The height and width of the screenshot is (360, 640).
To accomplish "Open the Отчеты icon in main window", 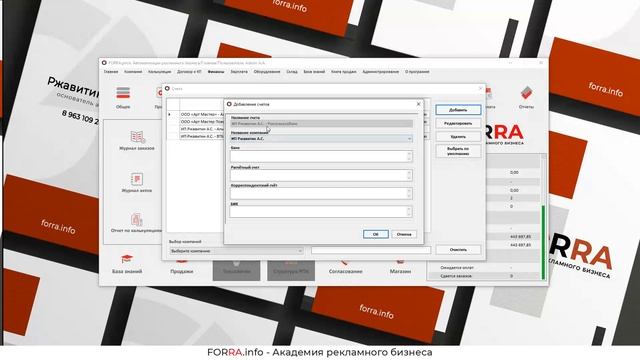I will click(526, 93).
